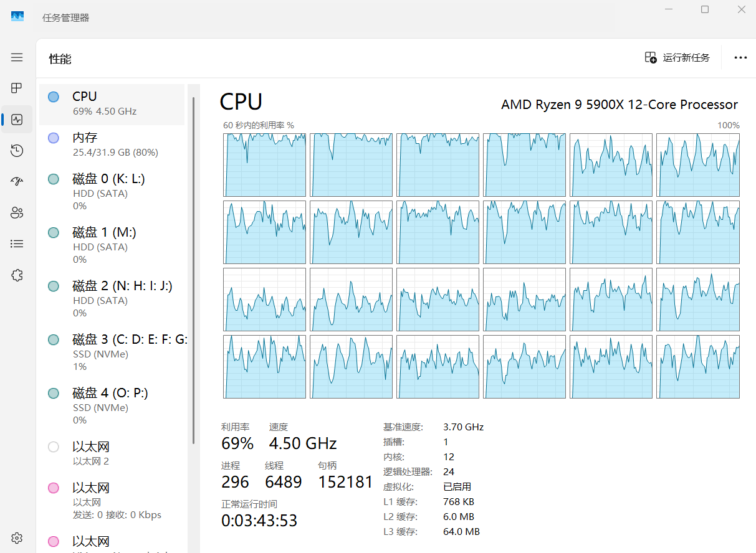The image size is (756, 553).
Task: Show 磁盘 0 (K: L:) performance
Action: [112, 192]
